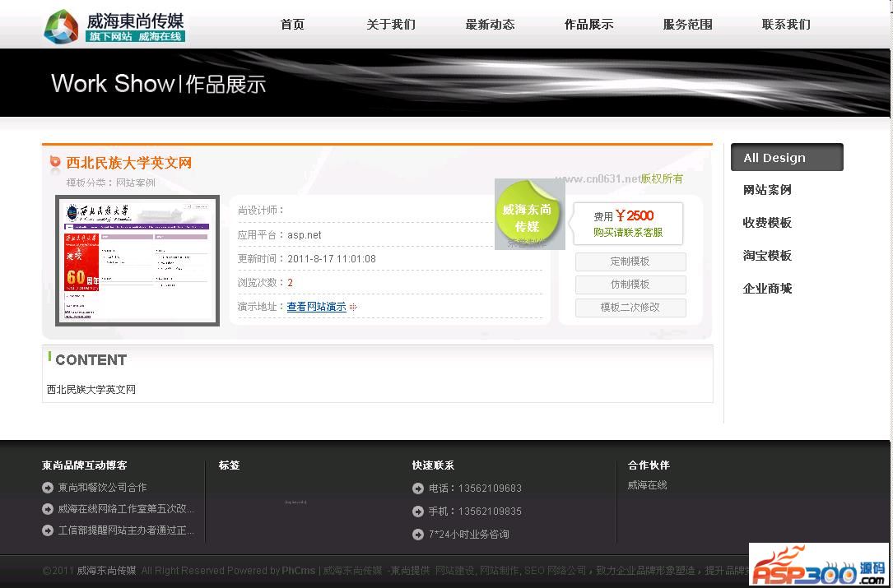Click the 威海東尚传媒 logo

click(114, 25)
